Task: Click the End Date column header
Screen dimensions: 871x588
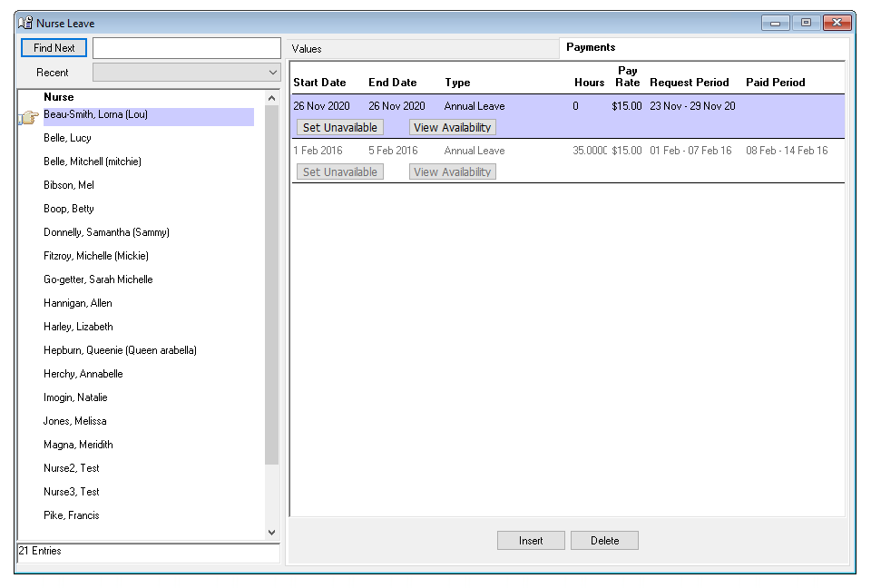Action: [393, 83]
